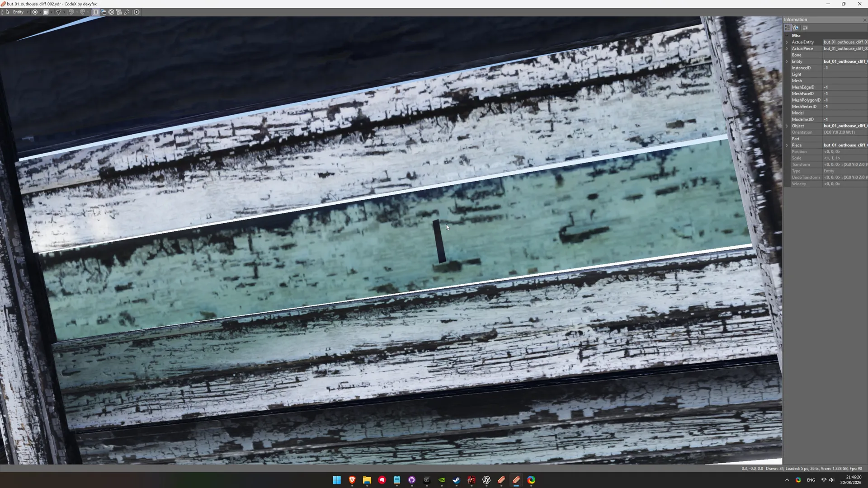
Task: Select the Velocity property label
Action: tap(799, 184)
